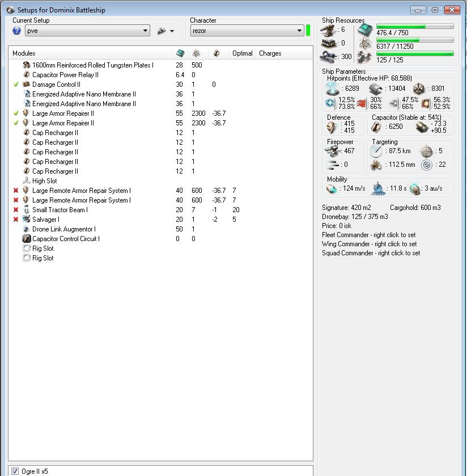The width and height of the screenshot is (467, 476).
Task: Click the second empty Rig Slot row
Action: pyautogui.click(x=161, y=258)
